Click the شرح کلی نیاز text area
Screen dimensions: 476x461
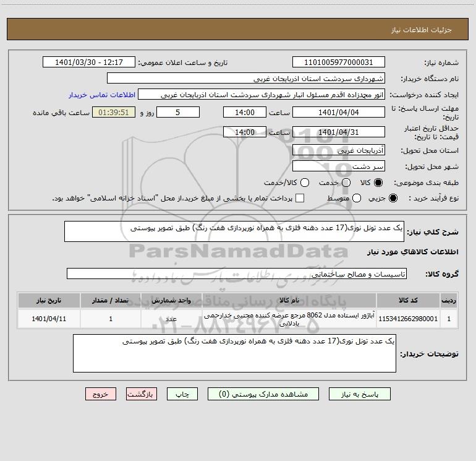(234, 231)
